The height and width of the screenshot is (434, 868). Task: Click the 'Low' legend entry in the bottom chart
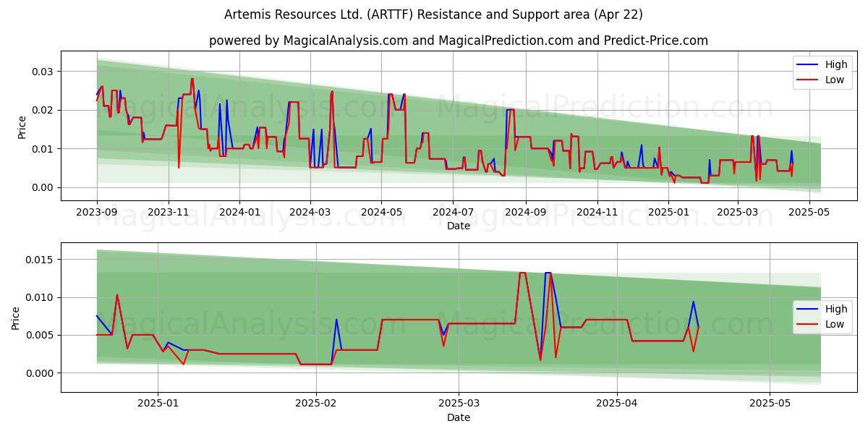click(834, 324)
